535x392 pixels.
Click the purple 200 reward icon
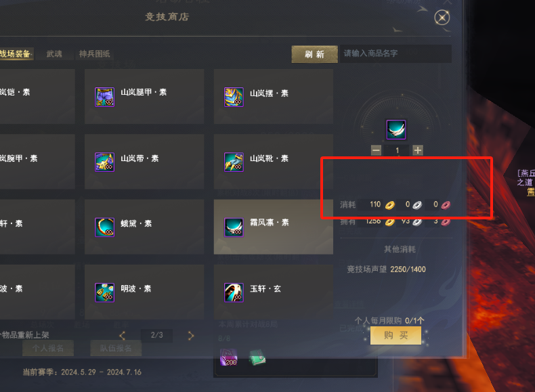(229, 357)
